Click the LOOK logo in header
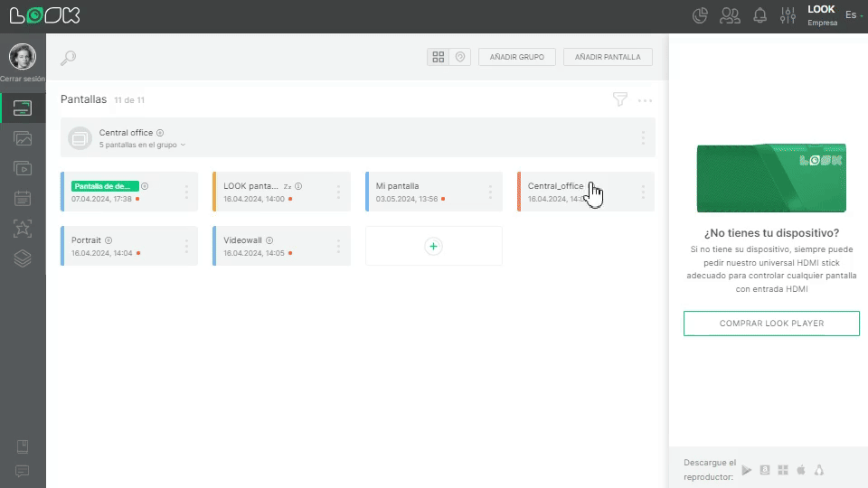This screenshot has height=488, width=868. click(45, 15)
